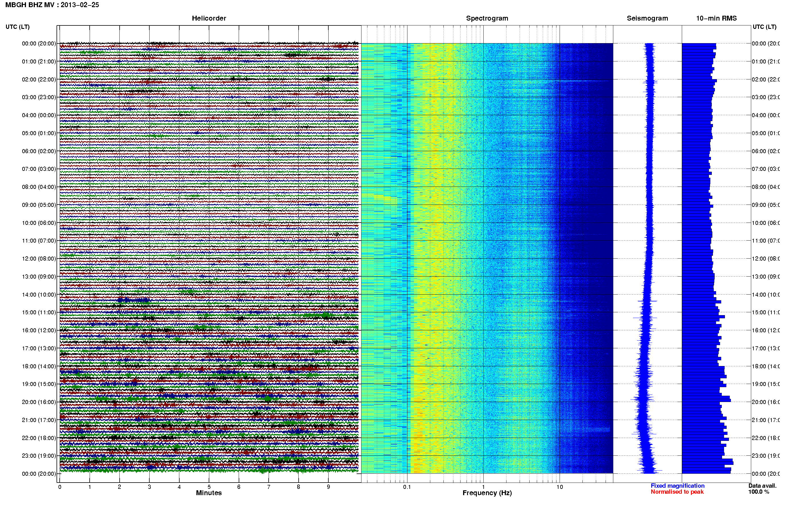The width and height of the screenshot is (812, 508).
Task: Click helicorder time label '17:00 (13:00)'
Action: pyautogui.click(x=39, y=348)
